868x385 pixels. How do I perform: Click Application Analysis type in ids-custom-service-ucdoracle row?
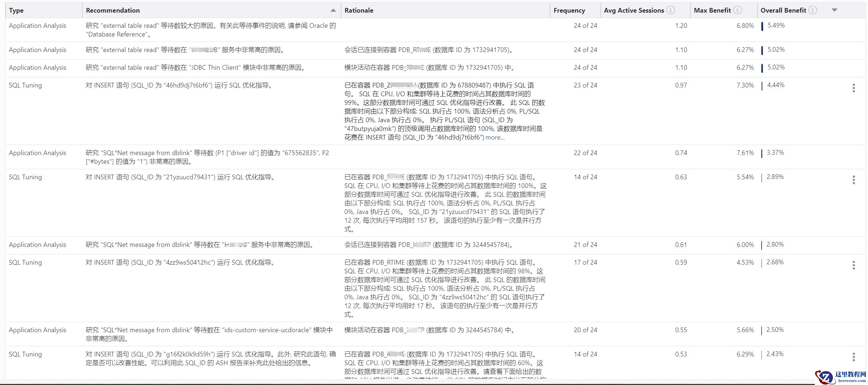point(38,330)
